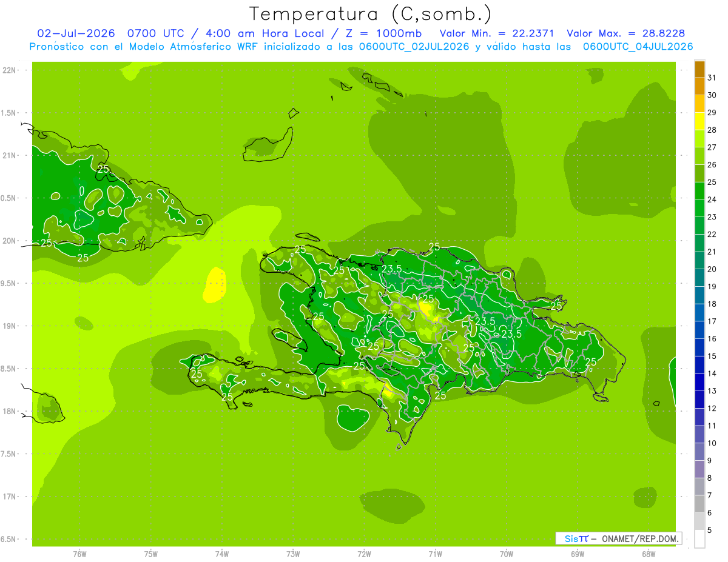728x562 pixels.
Task: Click the '1.5N' latitude tick label
Action: 9,113
